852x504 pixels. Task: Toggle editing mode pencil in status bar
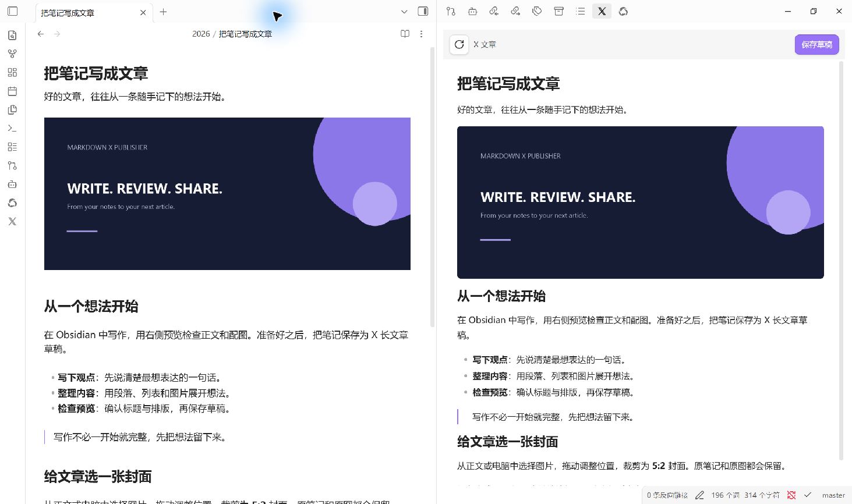[x=699, y=495]
